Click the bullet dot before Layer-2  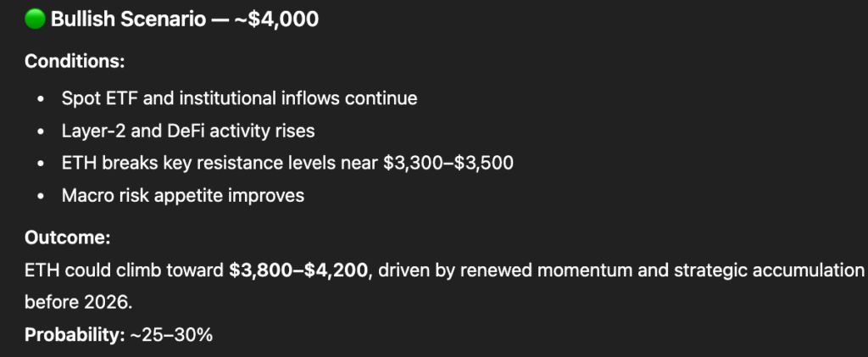click(x=42, y=131)
